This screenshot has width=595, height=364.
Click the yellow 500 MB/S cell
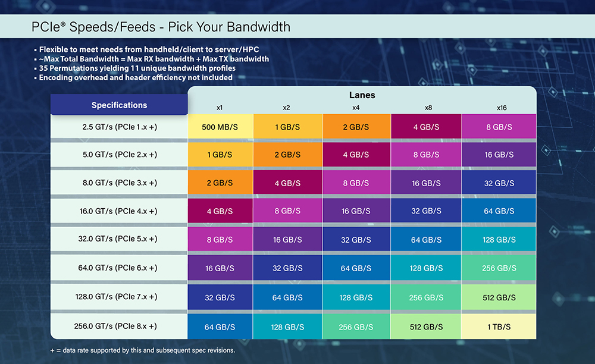pyautogui.click(x=220, y=127)
